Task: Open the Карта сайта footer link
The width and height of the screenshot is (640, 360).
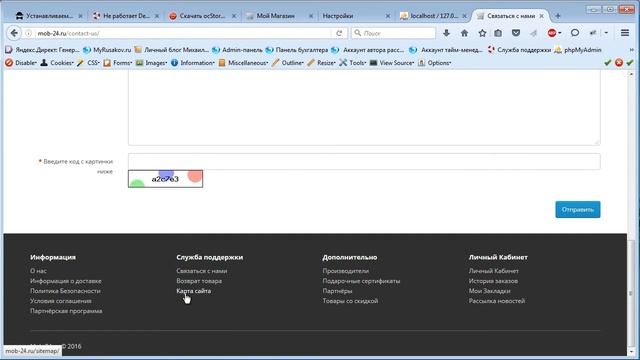Action: coord(193,291)
